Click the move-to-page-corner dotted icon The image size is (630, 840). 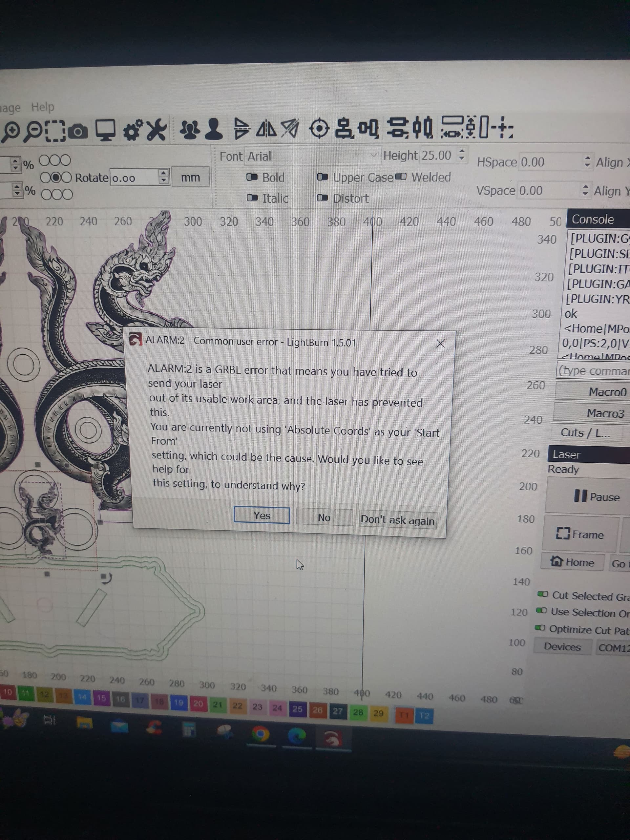503,128
